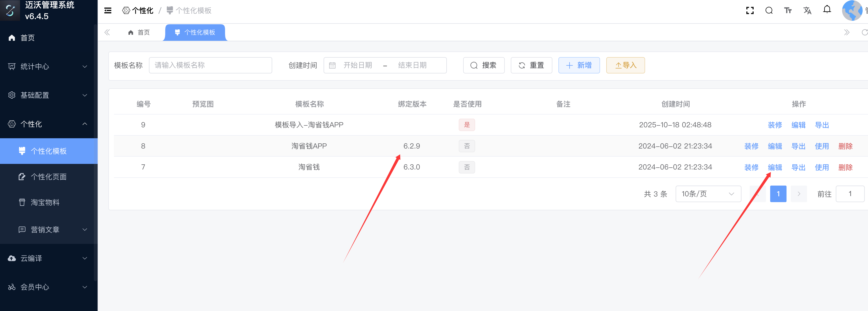Image resolution: width=868 pixels, height=311 pixels.
Task: Click the 导入 button
Action: click(625, 65)
